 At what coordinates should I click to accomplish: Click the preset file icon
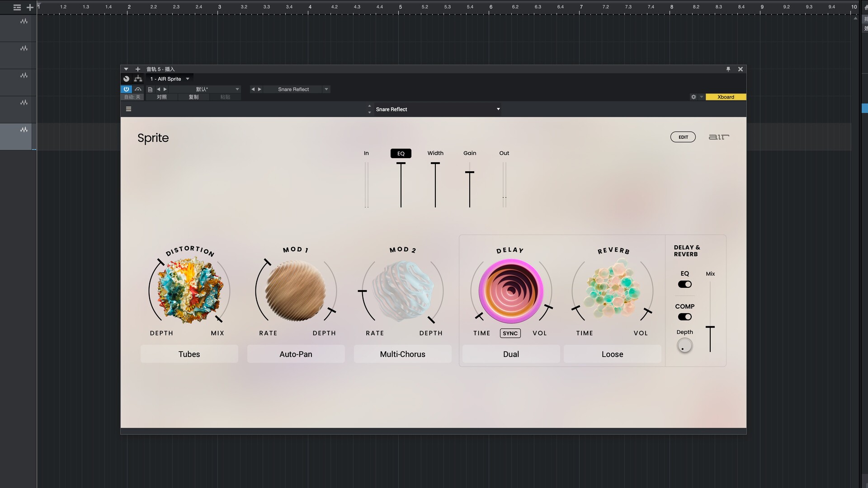pyautogui.click(x=150, y=89)
